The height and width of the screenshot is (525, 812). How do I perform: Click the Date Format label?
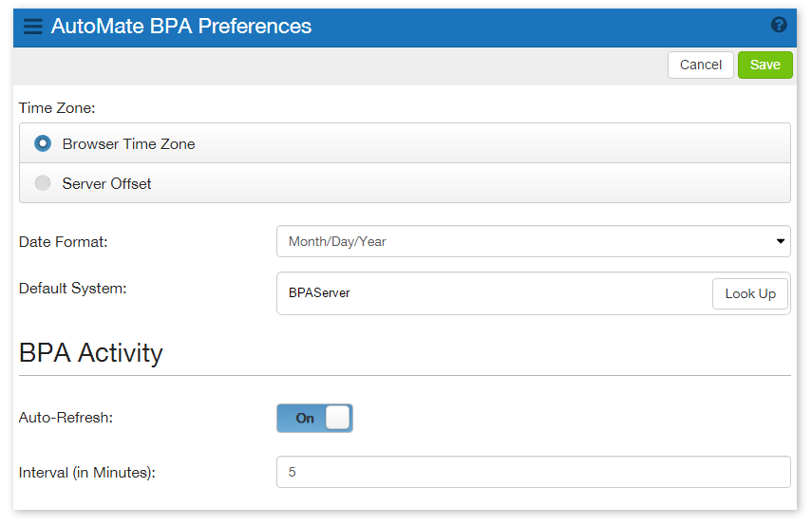pos(63,241)
